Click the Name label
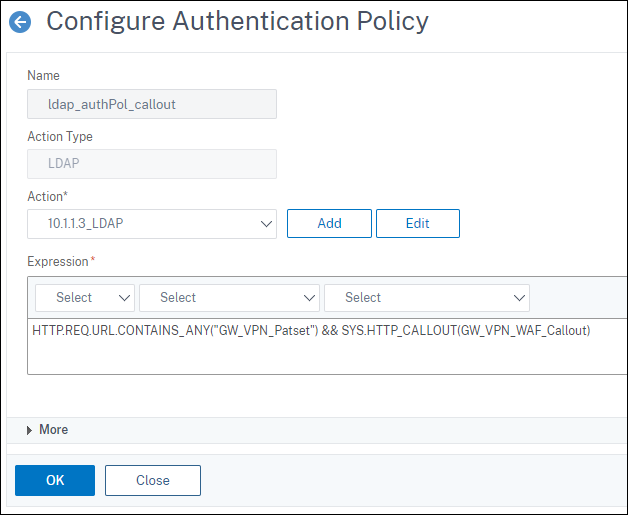Screen dimensions: 628x515 pyautogui.click(x=43, y=75)
